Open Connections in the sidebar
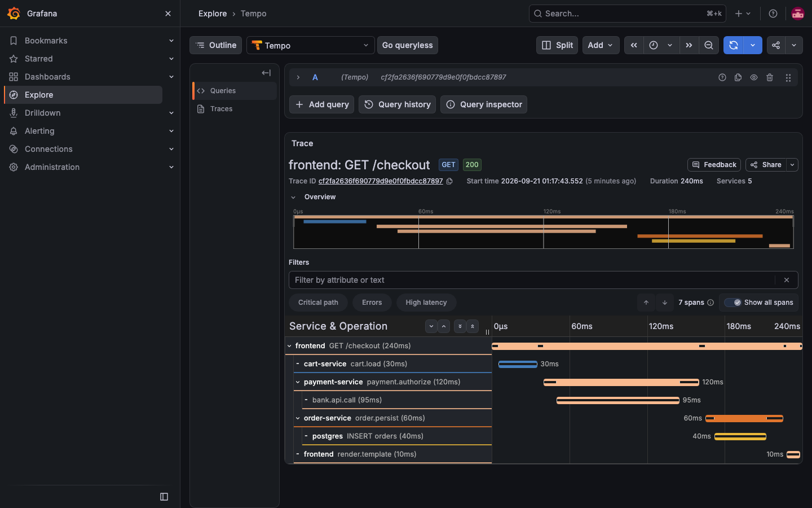Viewport: 812px width, 508px height. [48, 149]
